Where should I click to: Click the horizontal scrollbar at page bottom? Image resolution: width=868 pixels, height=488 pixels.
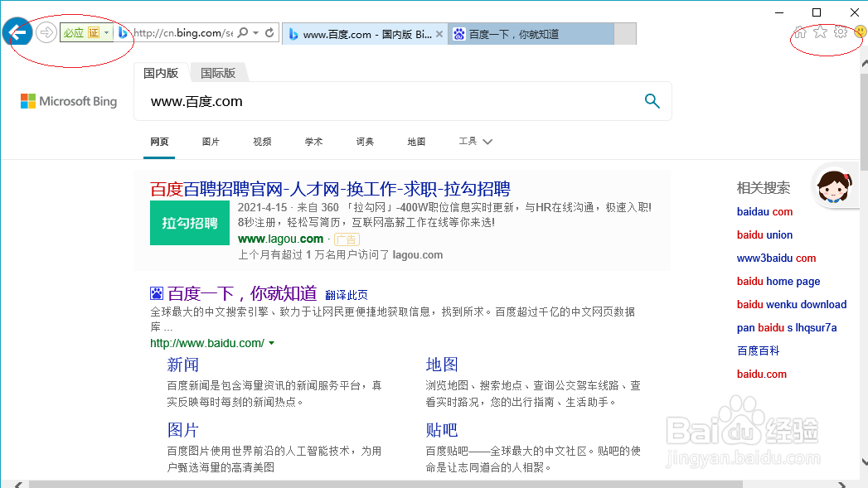coord(386,485)
